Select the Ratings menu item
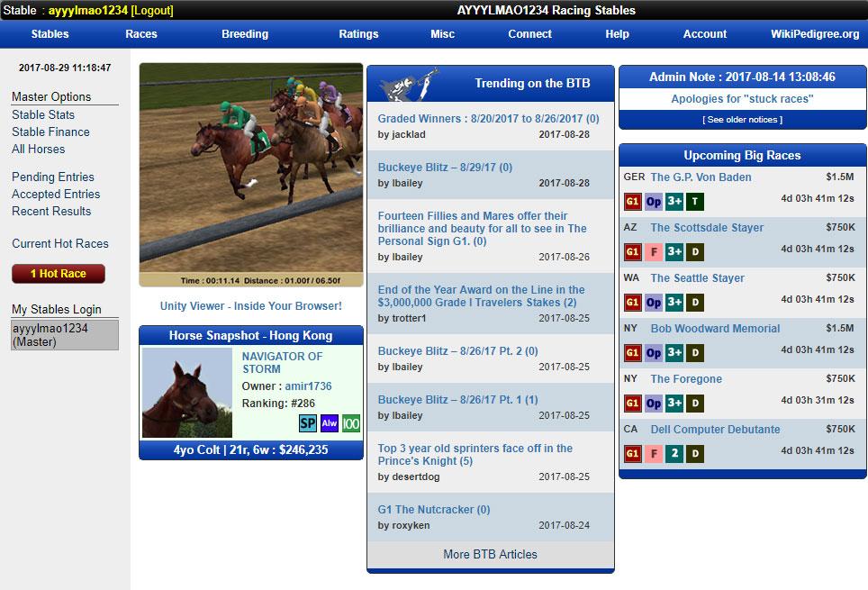The height and width of the screenshot is (590, 868). coord(358,34)
